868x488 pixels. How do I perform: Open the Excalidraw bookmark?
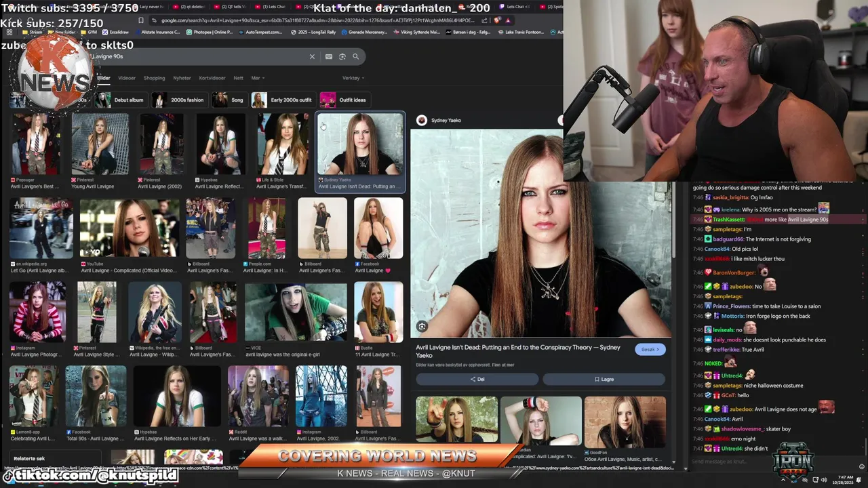[x=115, y=32]
